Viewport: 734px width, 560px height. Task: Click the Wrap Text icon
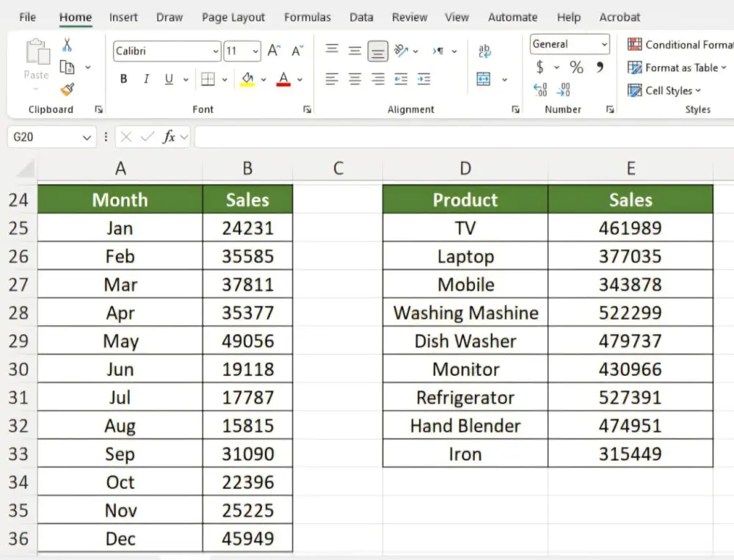click(x=484, y=51)
